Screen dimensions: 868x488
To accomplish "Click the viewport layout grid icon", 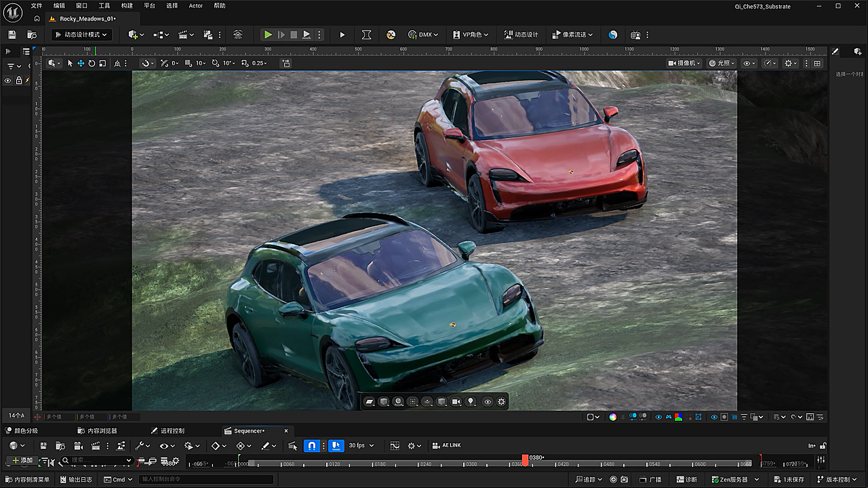I will point(817,63).
